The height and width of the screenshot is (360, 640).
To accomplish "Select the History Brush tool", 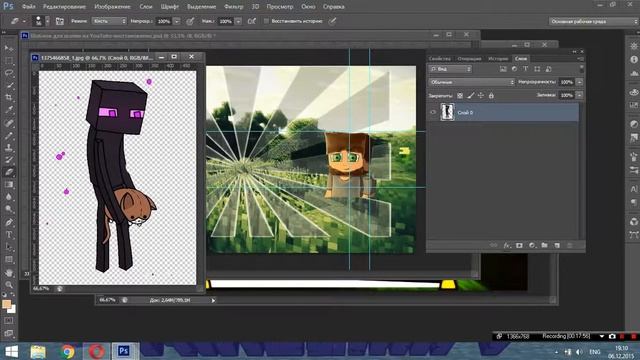I will click(9, 160).
